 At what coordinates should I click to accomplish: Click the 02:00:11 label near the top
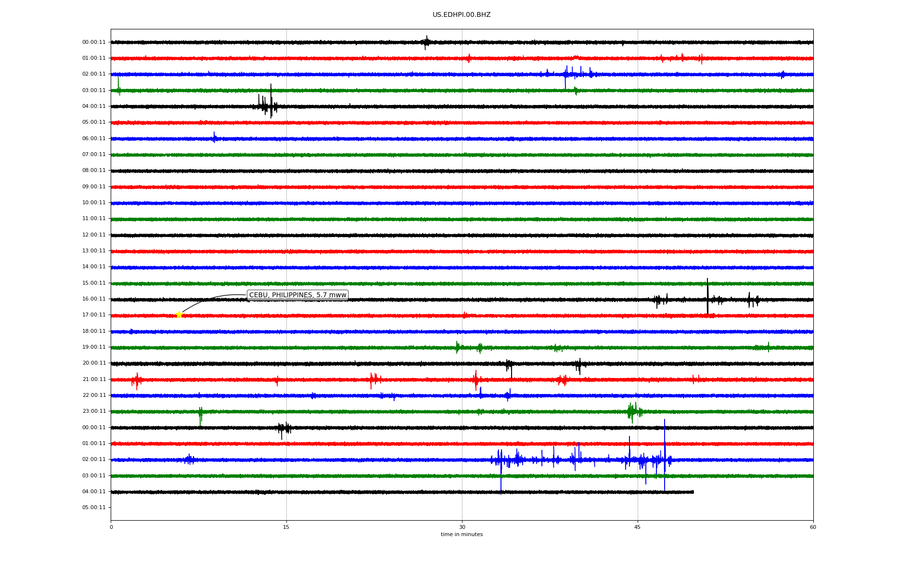tap(94, 74)
